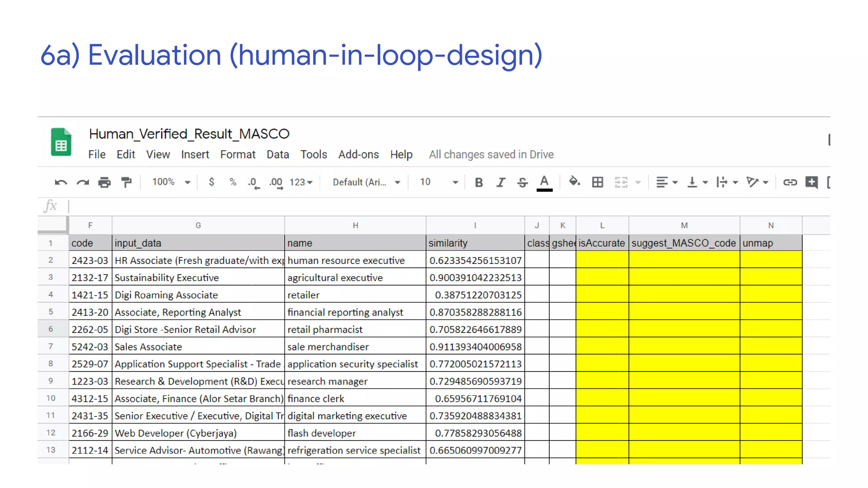Open horizontal align dropdown
Image resolution: width=868 pixels, height=488 pixels.
667,182
